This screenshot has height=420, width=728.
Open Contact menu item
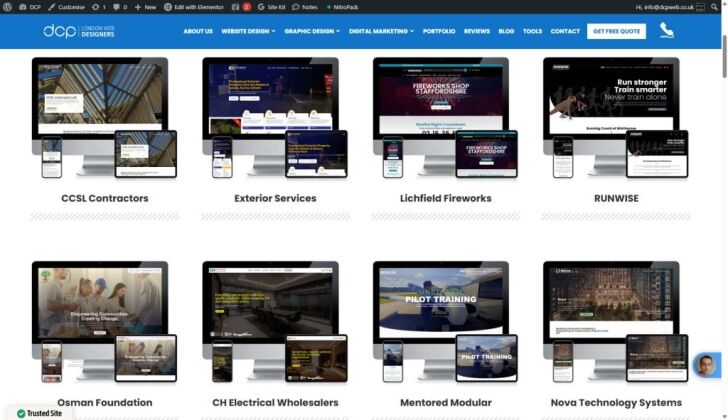click(x=565, y=31)
